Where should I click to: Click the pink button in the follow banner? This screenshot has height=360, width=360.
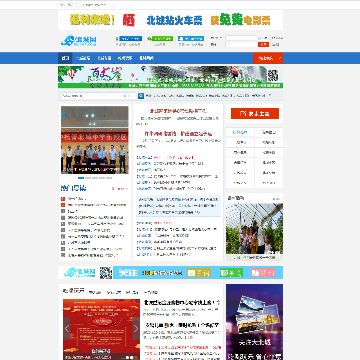click(x=263, y=273)
